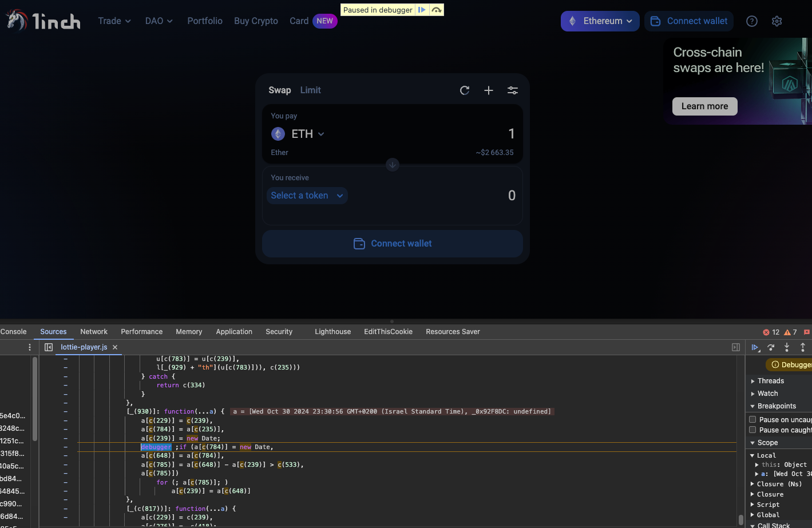Click the step over next function icon
The width and height of the screenshot is (812, 528).
[771, 347]
